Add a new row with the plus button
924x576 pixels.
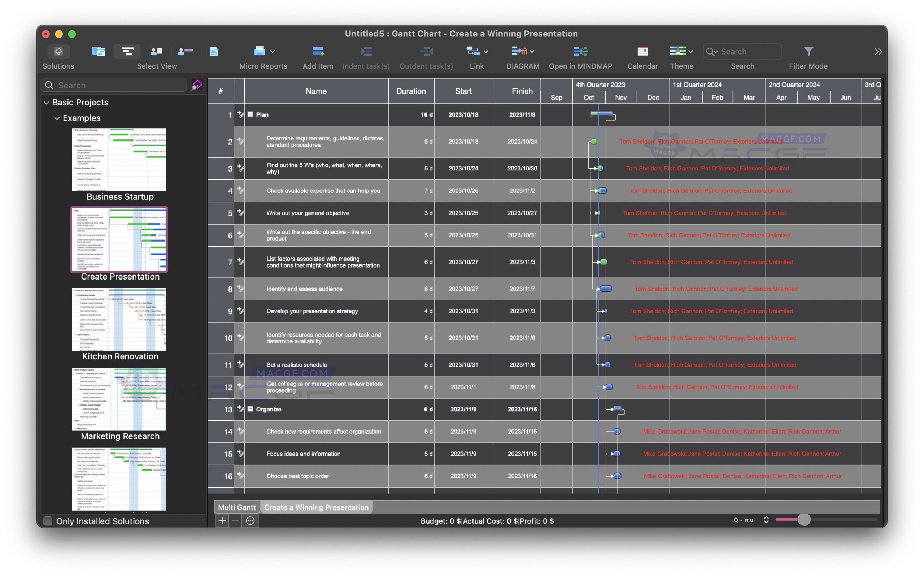[x=221, y=521]
